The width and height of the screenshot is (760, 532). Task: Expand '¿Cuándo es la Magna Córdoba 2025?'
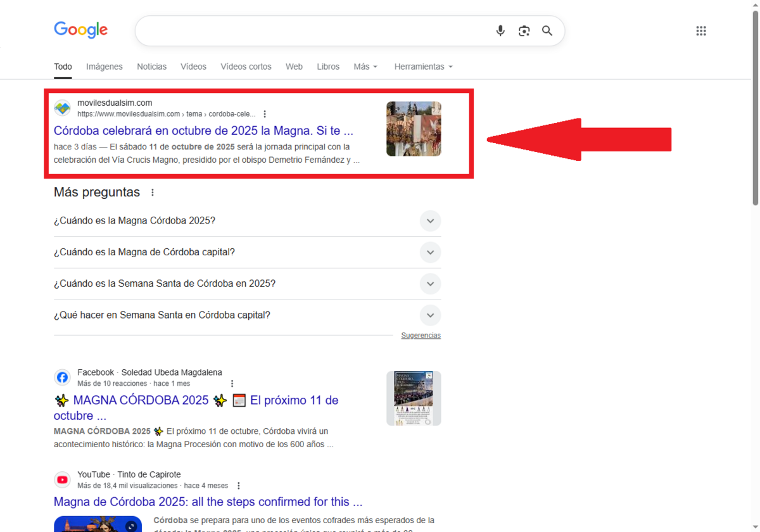point(247,221)
